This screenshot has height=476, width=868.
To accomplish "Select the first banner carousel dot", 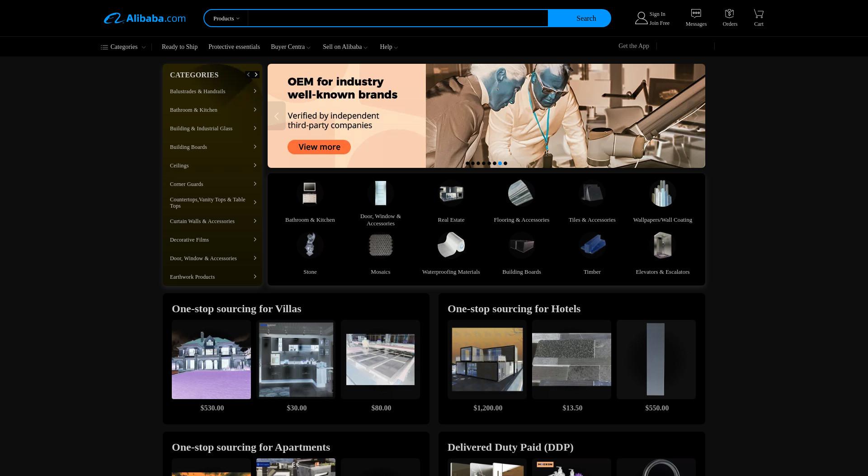I will (467, 163).
